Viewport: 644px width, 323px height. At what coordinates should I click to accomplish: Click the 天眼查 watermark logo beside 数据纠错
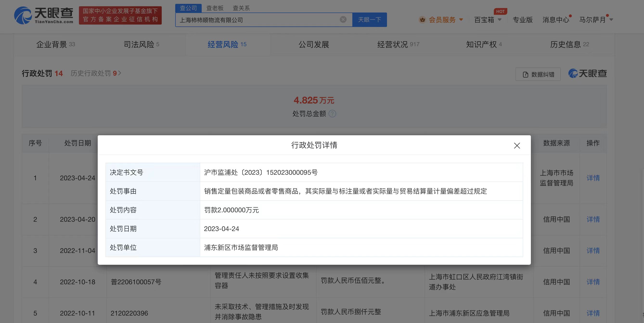(x=587, y=73)
